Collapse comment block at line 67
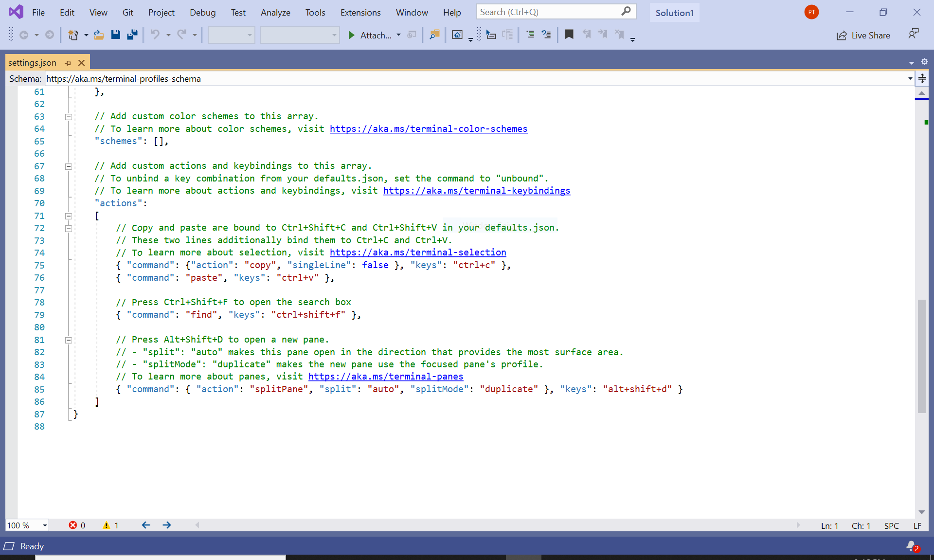Viewport: 934px width, 560px height. click(69, 166)
